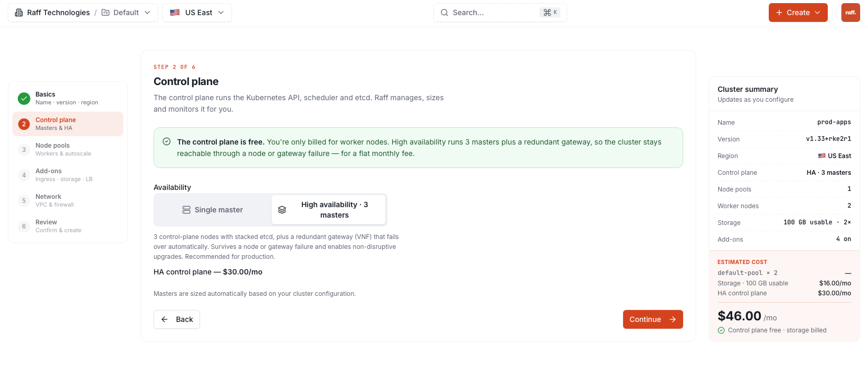Focus the Search input field
The height and width of the screenshot is (383, 868).
[500, 13]
